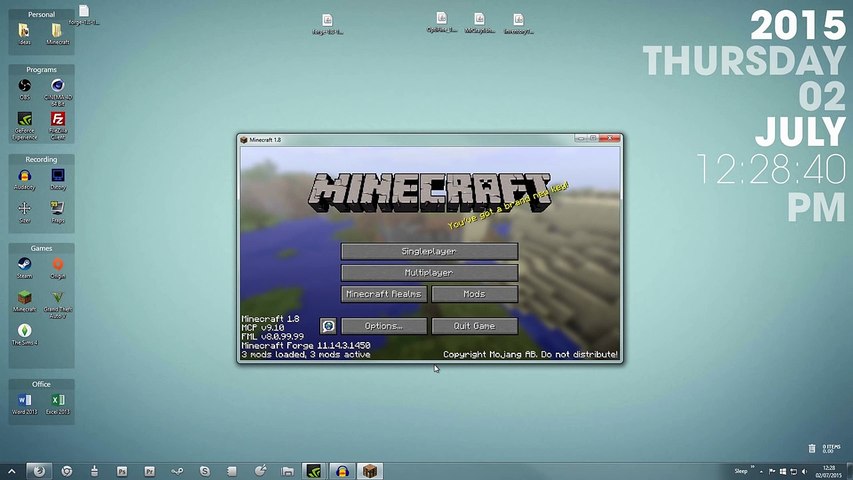Screen dimensions: 853x480
Task: Launch OBS from the Programs group
Action: [24, 89]
